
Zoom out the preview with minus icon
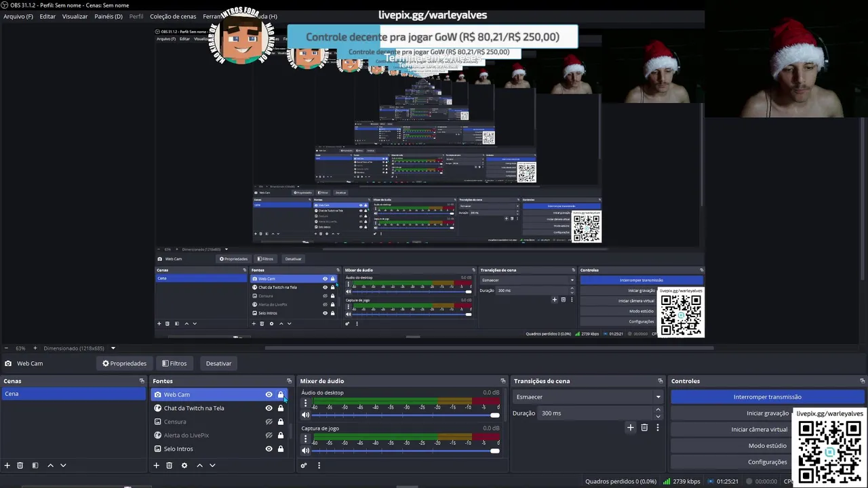[7, 348]
